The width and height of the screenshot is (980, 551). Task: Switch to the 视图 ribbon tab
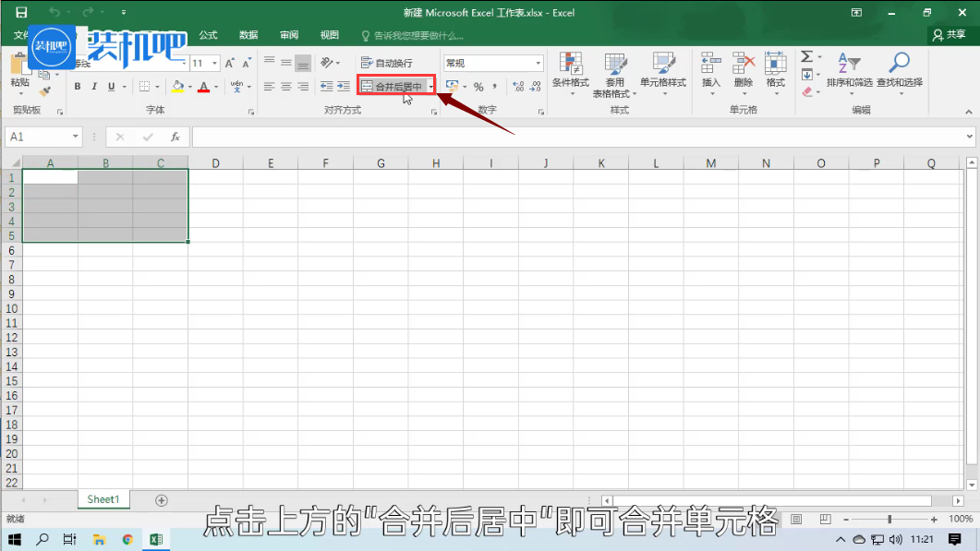tap(329, 34)
